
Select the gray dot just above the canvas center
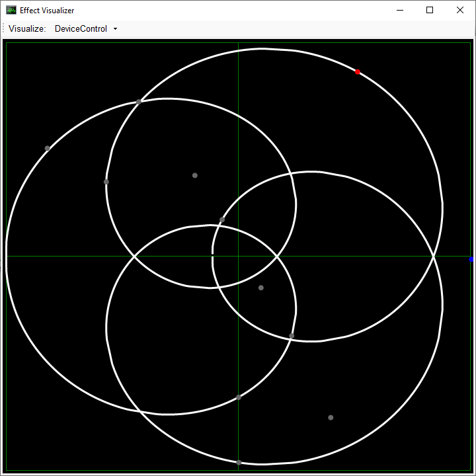tap(222, 219)
